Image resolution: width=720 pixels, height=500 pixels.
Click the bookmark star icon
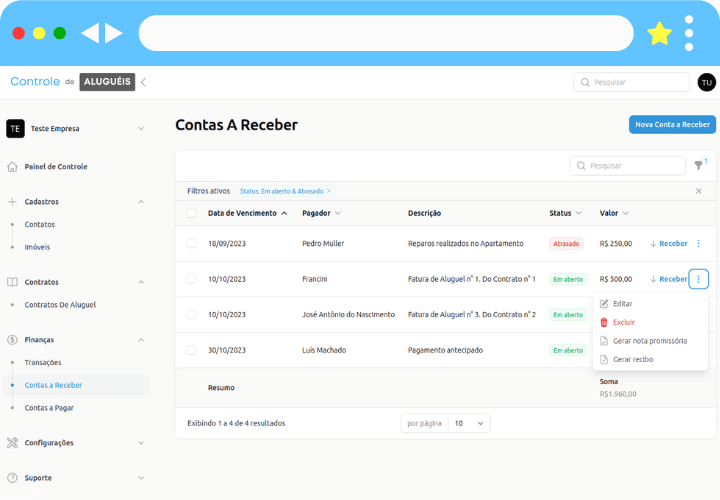point(659,34)
